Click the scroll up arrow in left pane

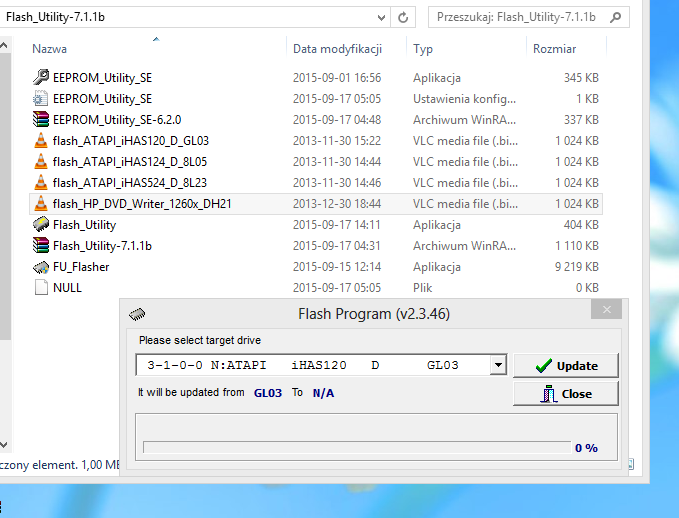[x=4, y=45]
